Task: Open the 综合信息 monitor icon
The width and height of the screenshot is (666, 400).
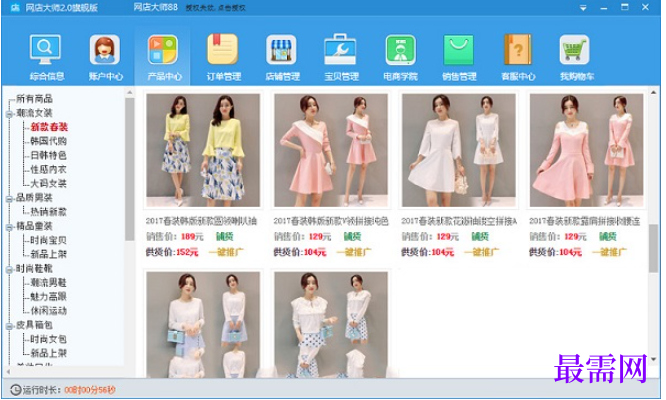Action: [46, 49]
